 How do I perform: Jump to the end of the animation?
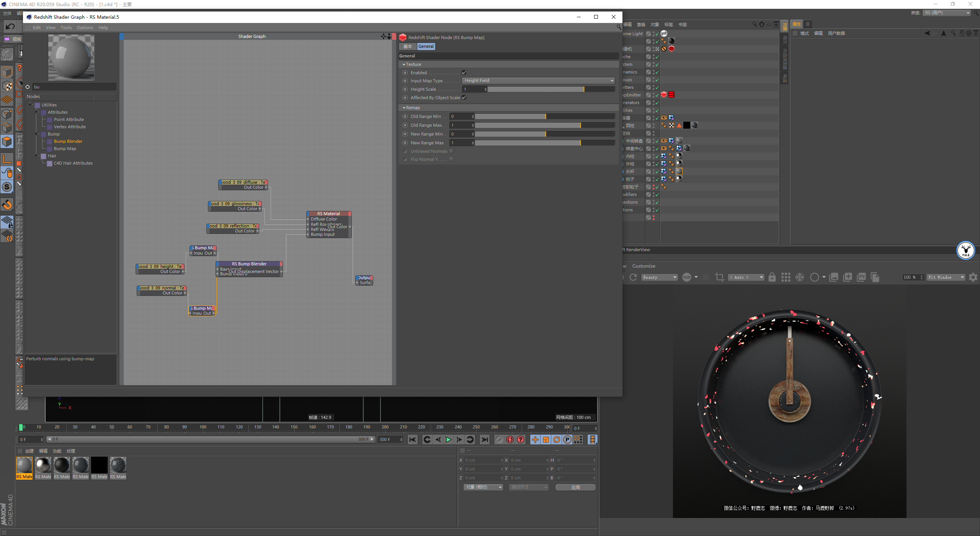pyautogui.click(x=485, y=440)
